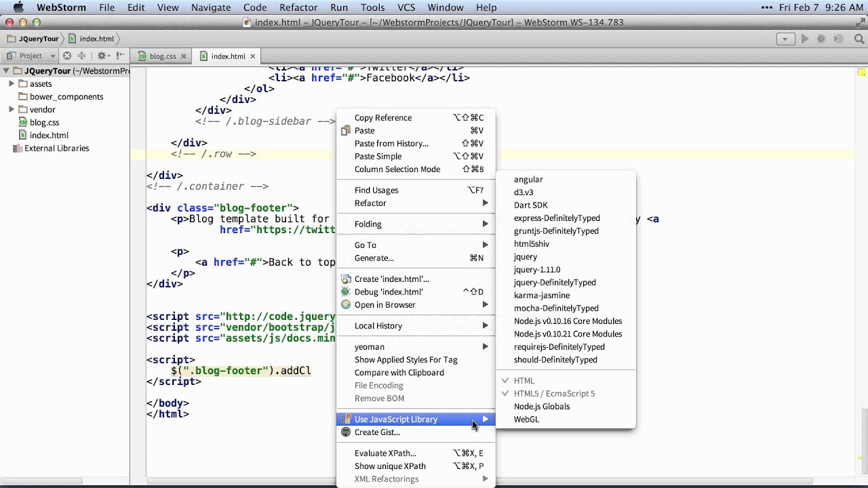Open the run configuration dropdown

pyautogui.click(x=785, y=39)
